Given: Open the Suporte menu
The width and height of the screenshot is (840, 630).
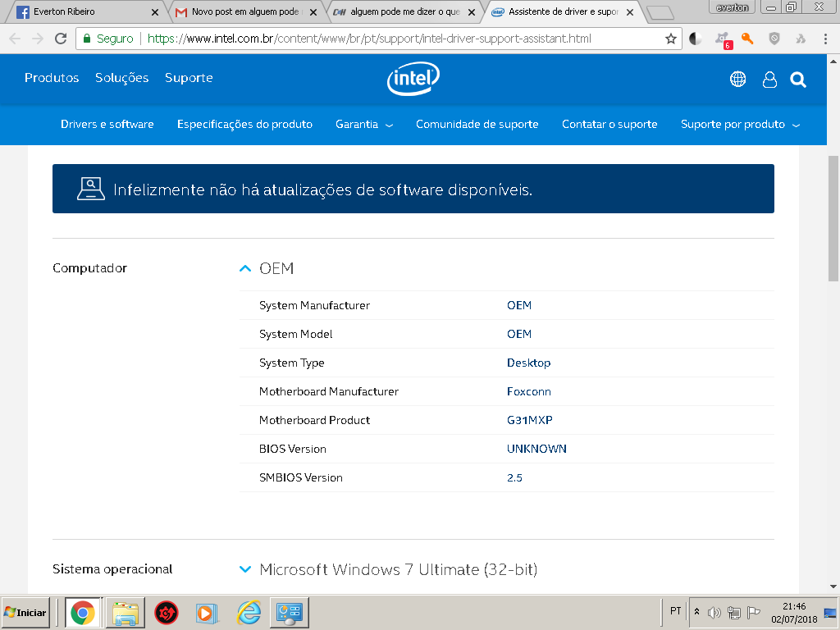Looking at the screenshot, I should pyautogui.click(x=189, y=78).
